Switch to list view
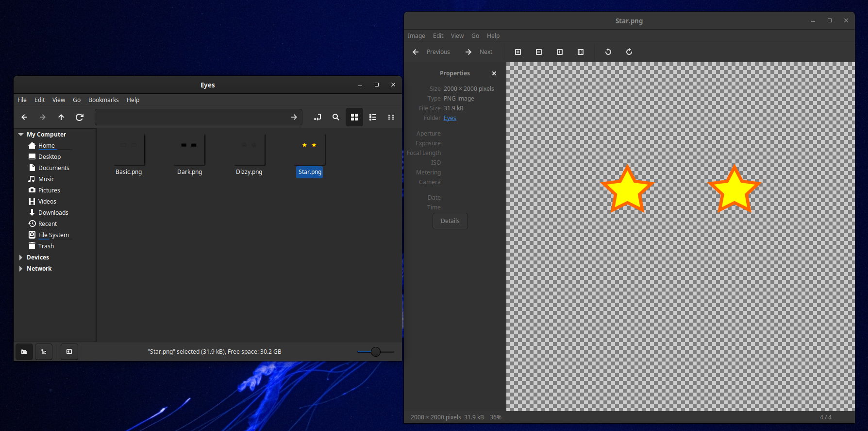868x431 pixels. coord(373,117)
